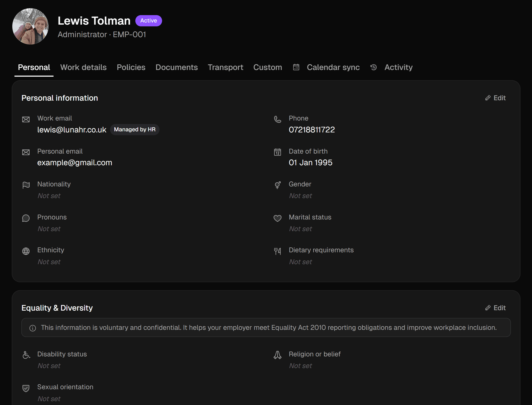
Task: Click the envelope icon beside Work email
Action: point(26,120)
